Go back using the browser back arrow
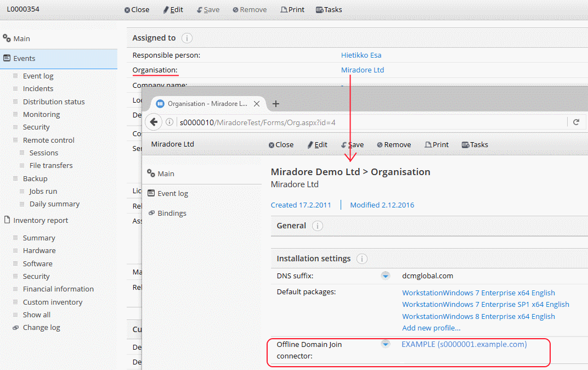This screenshot has height=370, width=588. coord(154,122)
